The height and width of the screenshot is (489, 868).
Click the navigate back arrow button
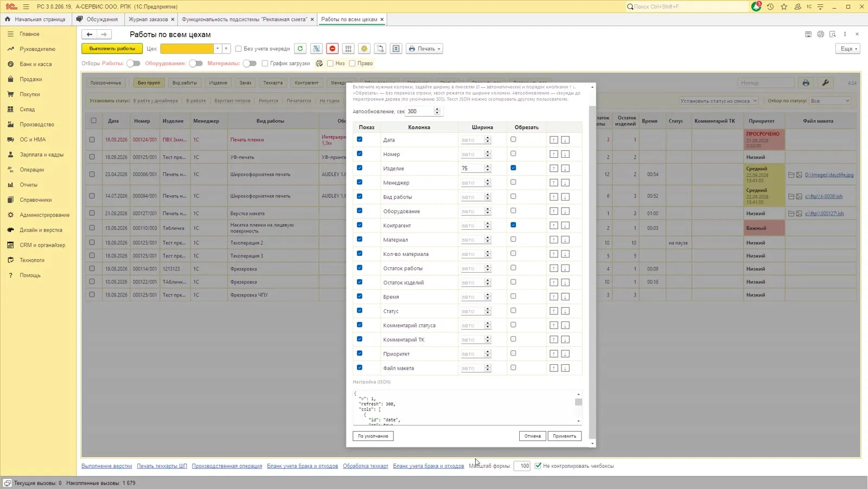90,34
